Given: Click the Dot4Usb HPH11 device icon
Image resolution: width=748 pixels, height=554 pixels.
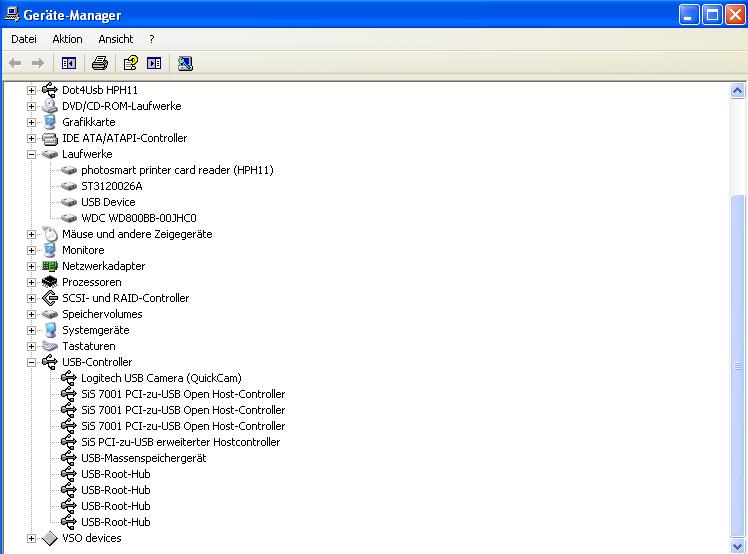Looking at the screenshot, I should 50,90.
